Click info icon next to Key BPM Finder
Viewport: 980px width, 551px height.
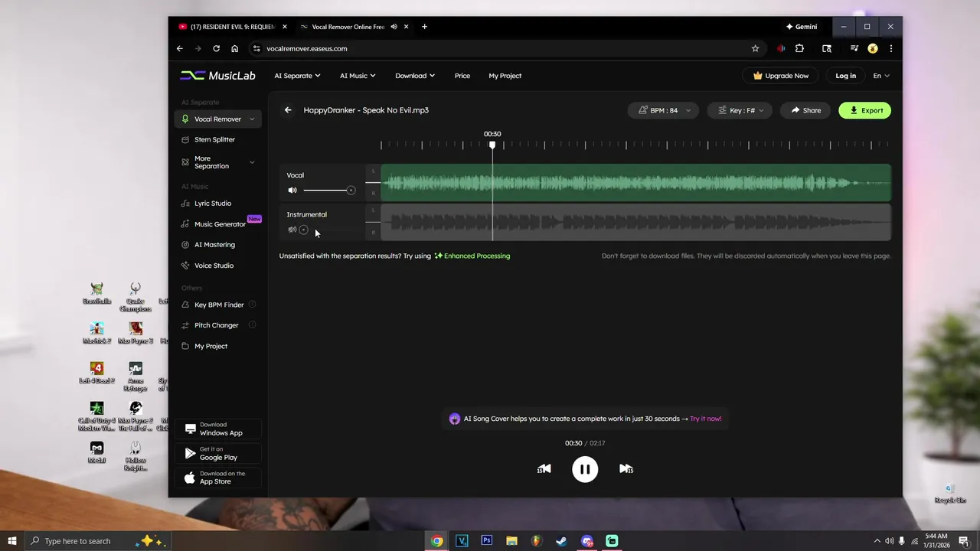[252, 305]
